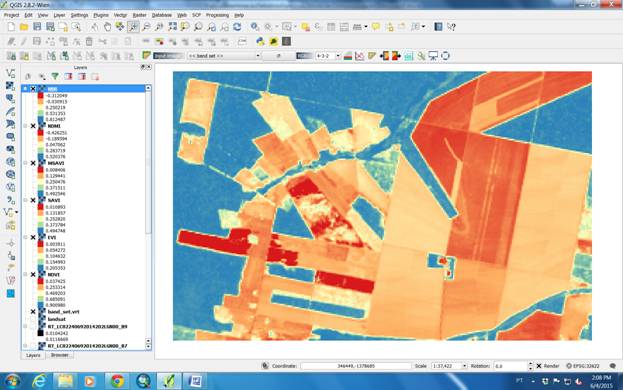Click the Refresh map icon
Viewport: 623px width, 390px height.
pos(237,27)
